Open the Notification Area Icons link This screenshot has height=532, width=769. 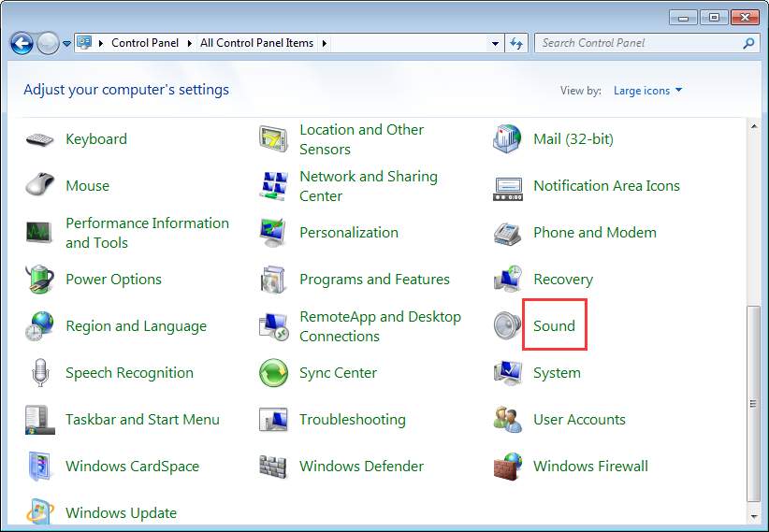[x=606, y=186]
